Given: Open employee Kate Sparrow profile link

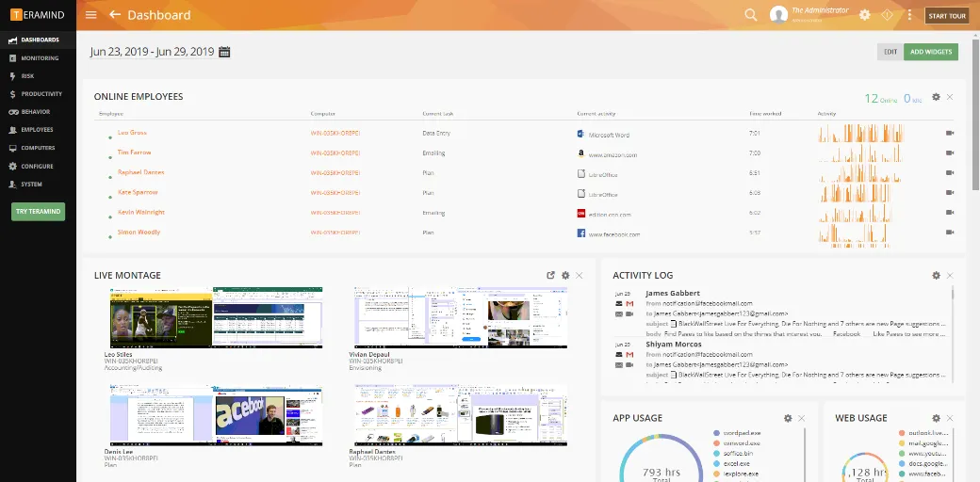Looking at the screenshot, I should pyautogui.click(x=138, y=192).
